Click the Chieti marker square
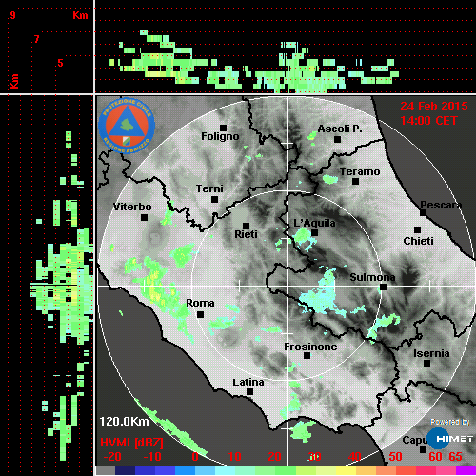 pyautogui.click(x=418, y=229)
